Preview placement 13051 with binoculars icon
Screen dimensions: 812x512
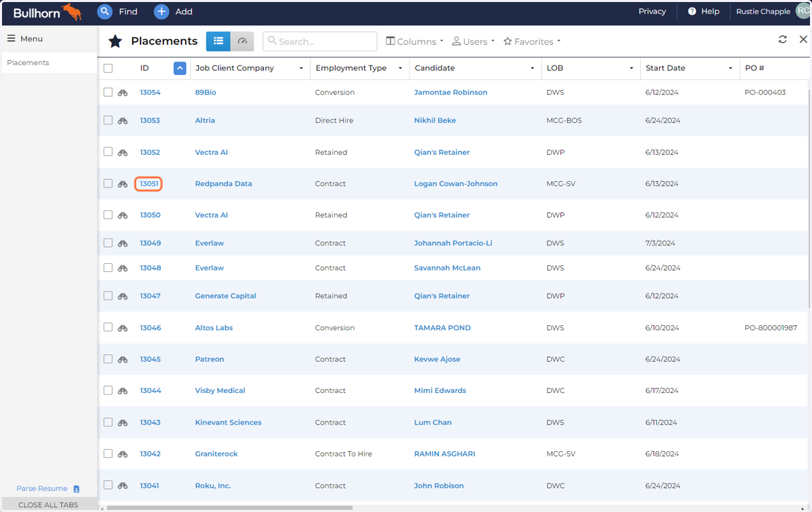click(122, 184)
